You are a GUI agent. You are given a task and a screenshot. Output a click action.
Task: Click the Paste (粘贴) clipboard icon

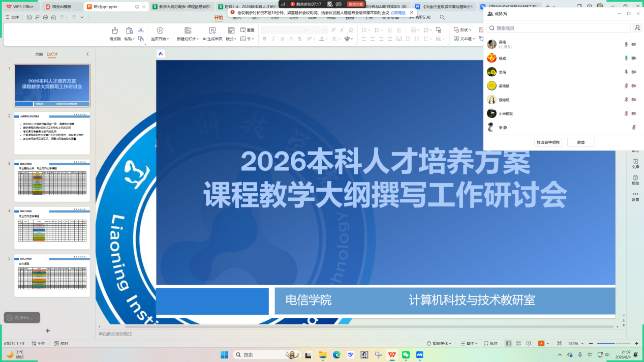tap(129, 31)
